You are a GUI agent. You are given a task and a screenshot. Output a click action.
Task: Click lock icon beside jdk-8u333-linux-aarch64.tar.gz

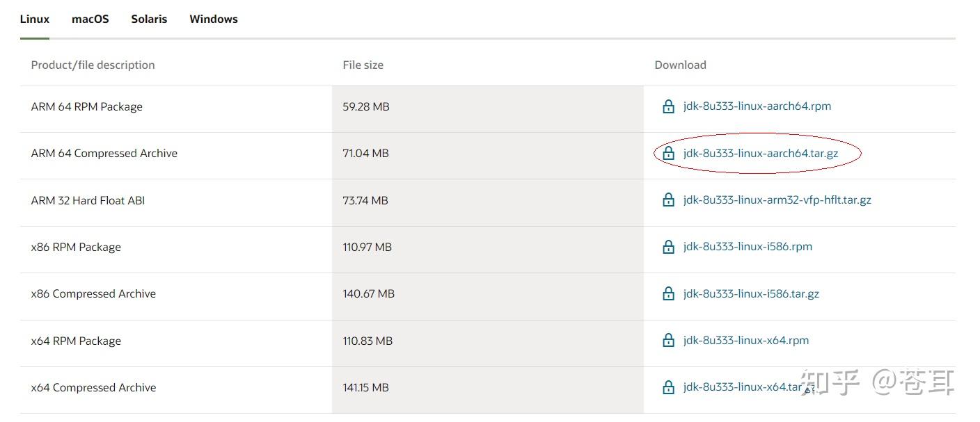pyautogui.click(x=668, y=153)
